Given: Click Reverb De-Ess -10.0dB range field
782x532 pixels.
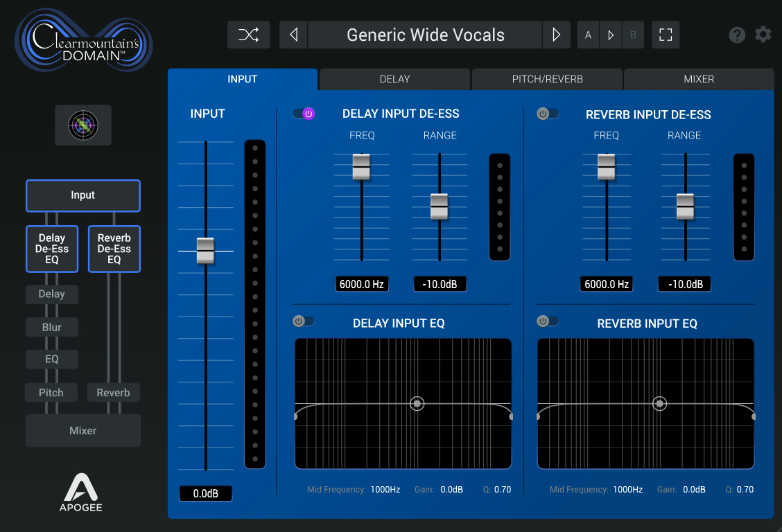Looking at the screenshot, I should pyautogui.click(x=685, y=284).
